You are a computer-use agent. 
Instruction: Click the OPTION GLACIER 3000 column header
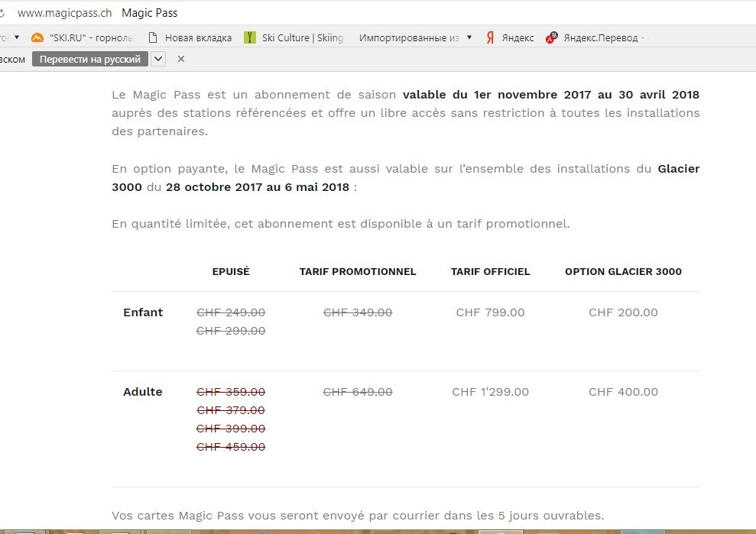tap(623, 271)
